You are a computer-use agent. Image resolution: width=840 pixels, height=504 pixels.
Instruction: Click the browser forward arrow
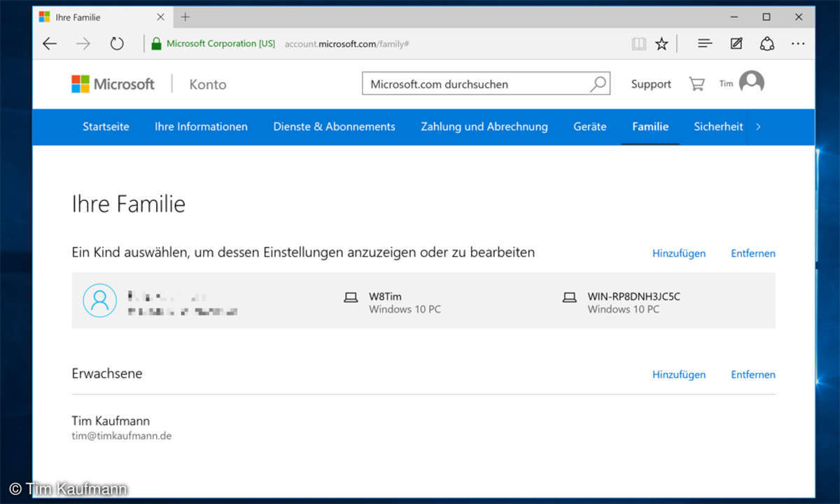click(83, 43)
